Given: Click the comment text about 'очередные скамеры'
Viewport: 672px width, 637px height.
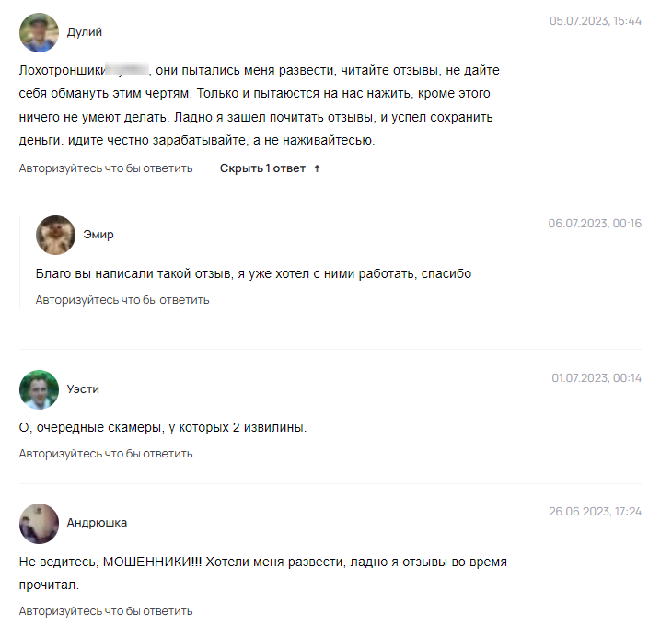Looking at the screenshot, I should pyautogui.click(x=163, y=428).
